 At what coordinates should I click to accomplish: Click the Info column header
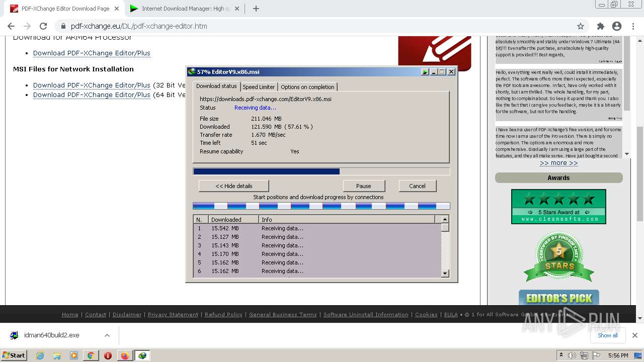347,220
